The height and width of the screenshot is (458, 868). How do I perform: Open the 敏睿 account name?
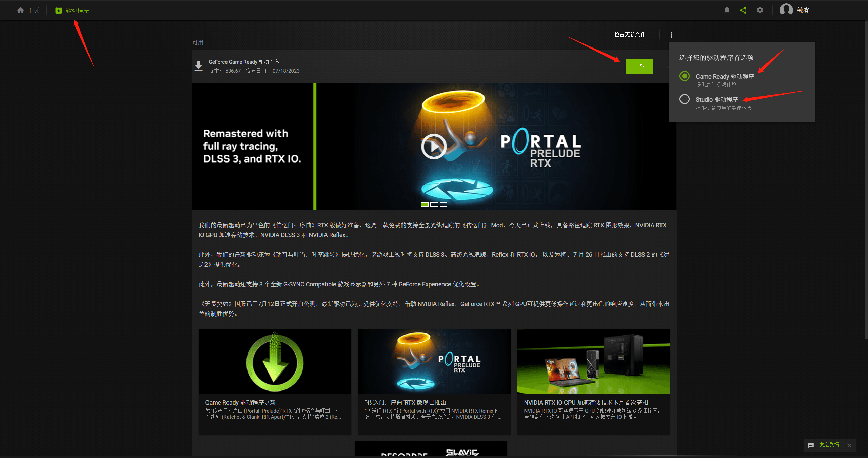(x=803, y=11)
